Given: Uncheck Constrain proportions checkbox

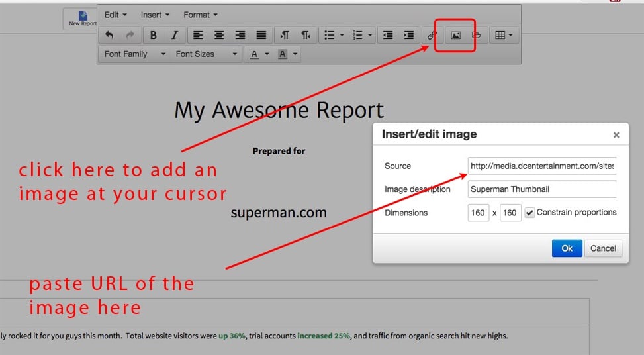Looking at the screenshot, I should point(529,213).
